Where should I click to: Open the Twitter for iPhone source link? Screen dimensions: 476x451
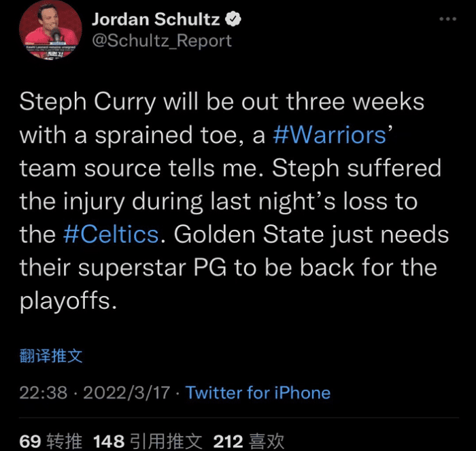point(258,392)
